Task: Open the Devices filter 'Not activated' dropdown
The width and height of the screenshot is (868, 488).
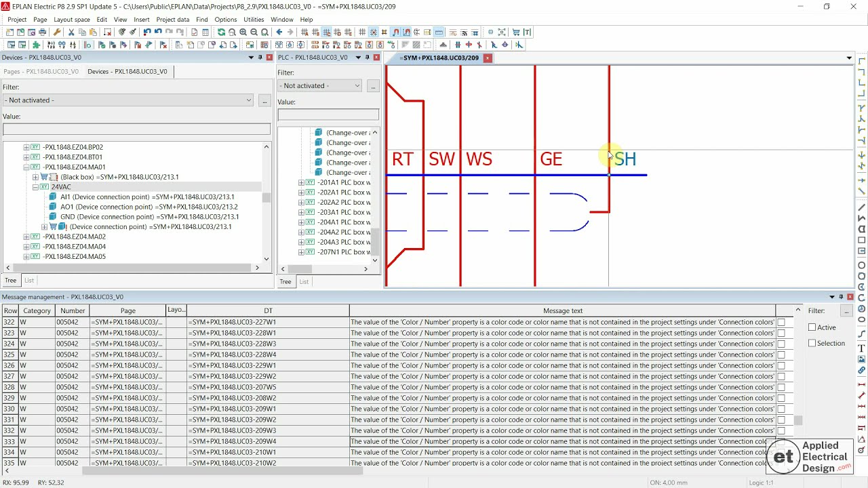Action: click(x=128, y=100)
